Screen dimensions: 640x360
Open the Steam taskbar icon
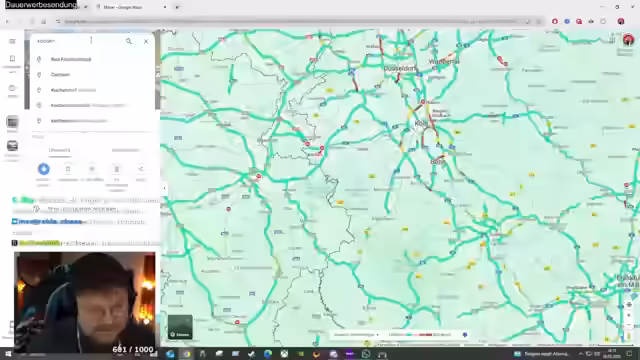click(251, 354)
